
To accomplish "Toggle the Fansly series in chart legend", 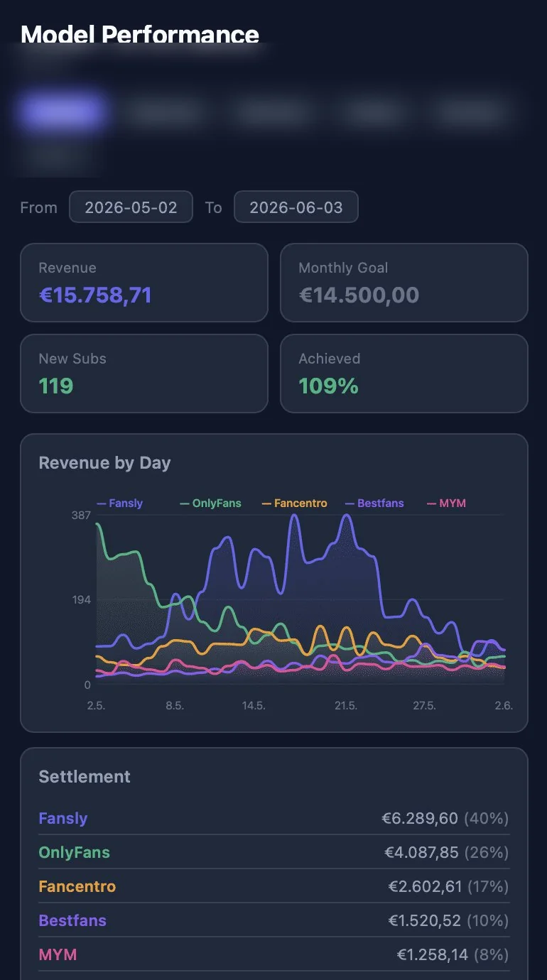I will click(120, 503).
